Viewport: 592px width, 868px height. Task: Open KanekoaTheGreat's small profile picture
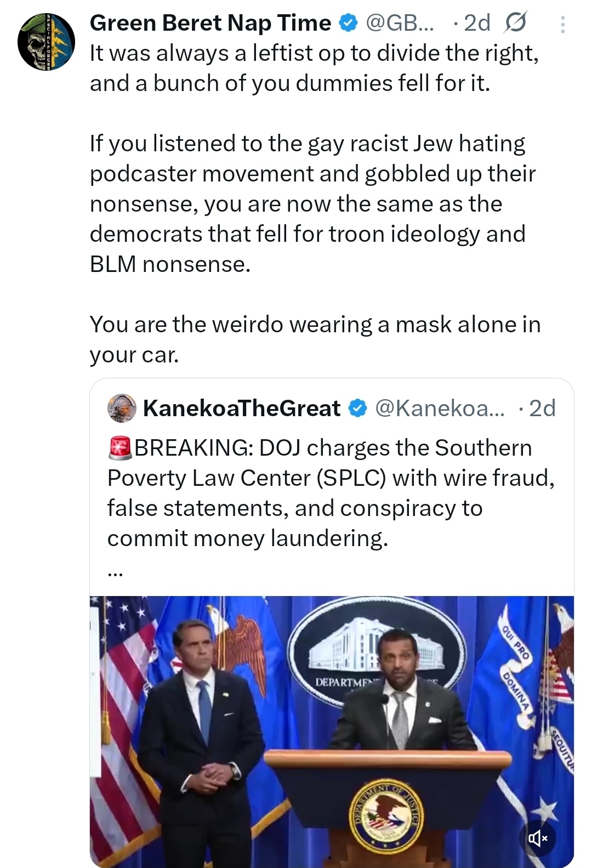click(122, 409)
